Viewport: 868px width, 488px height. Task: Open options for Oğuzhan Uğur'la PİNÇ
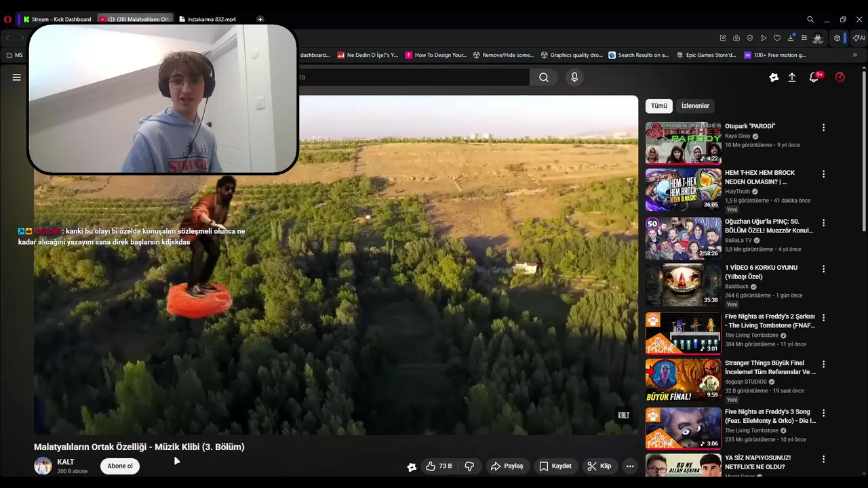click(x=824, y=223)
